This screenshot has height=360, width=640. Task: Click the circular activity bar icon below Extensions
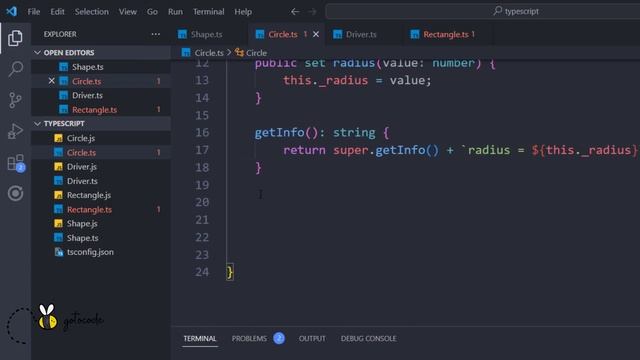(15, 193)
